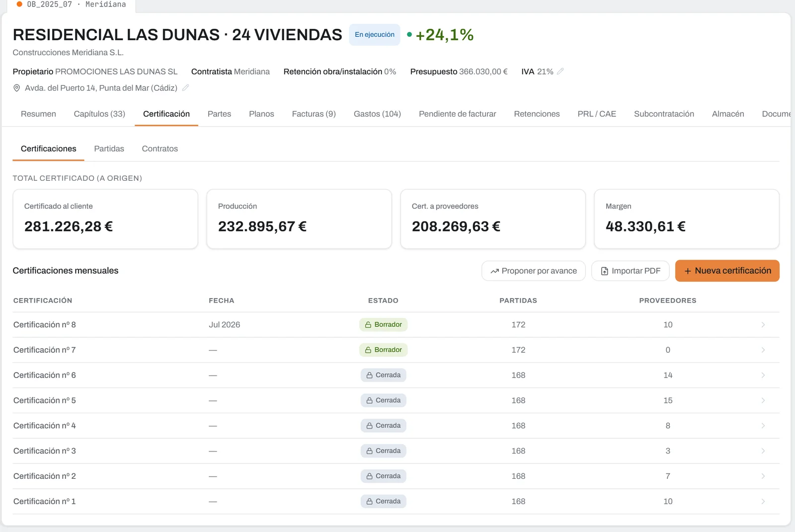The height and width of the screenshot is (532, 795).
Task: Open the Facturas (9) tab
Action: click(x=314, y=114)
